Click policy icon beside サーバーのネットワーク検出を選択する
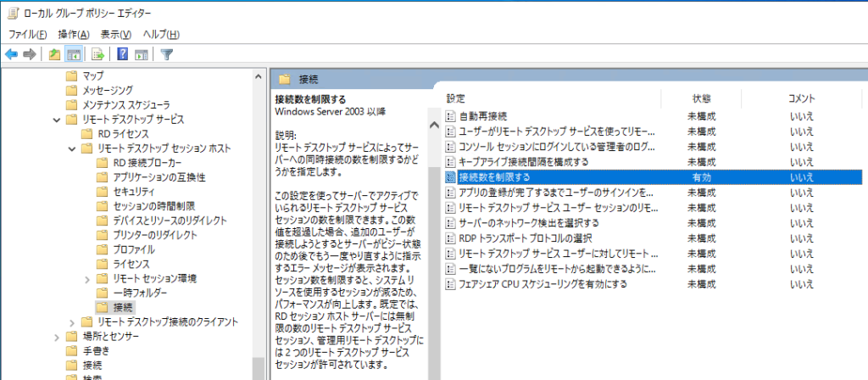Screen dimensions: 868x380 (450, 223)
